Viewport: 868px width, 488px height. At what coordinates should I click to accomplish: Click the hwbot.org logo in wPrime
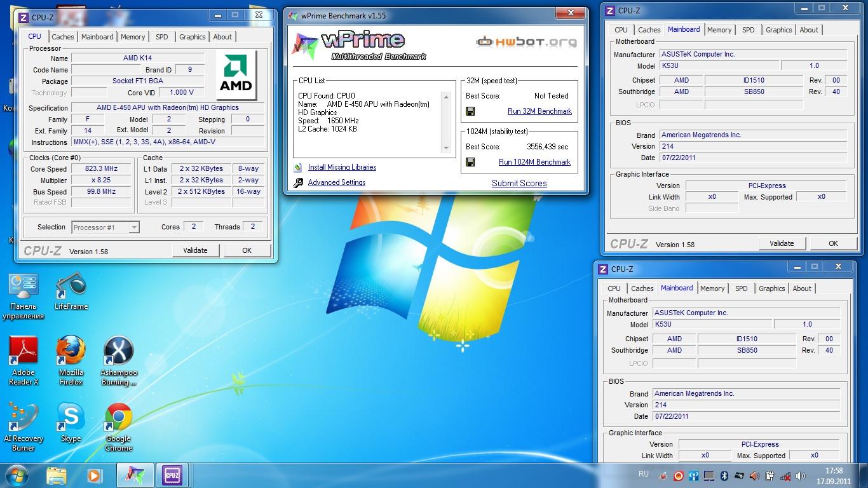point(527,43)
